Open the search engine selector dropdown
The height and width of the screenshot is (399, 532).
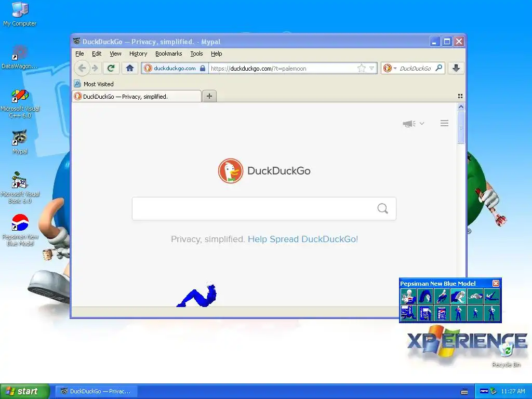[390, 68]
